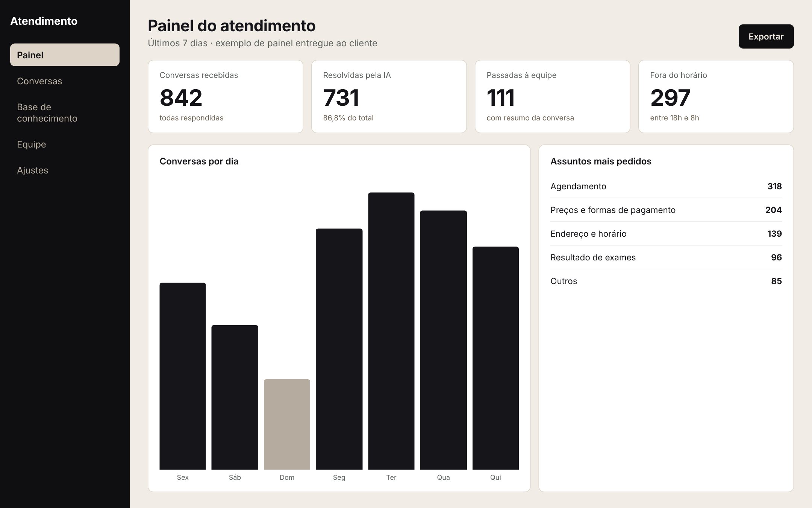Click the Exportar button
The width and height of the screenshot is (812, 508).
tap(766, 37)
